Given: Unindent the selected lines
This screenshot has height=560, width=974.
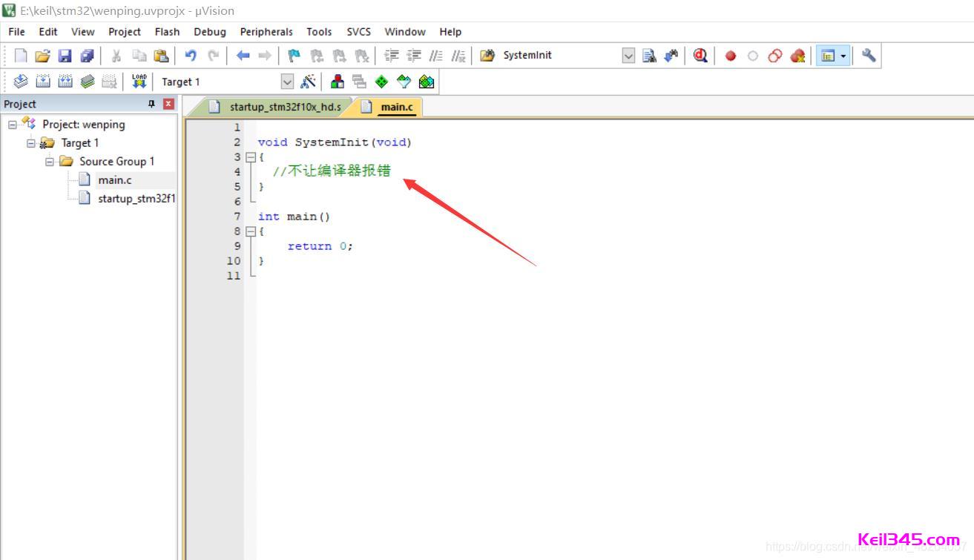Looking at the screenshot, I should tap(414, 56).
